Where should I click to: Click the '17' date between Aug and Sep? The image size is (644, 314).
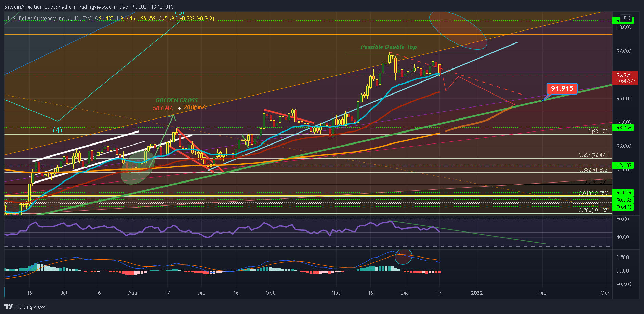coord(167,293)
